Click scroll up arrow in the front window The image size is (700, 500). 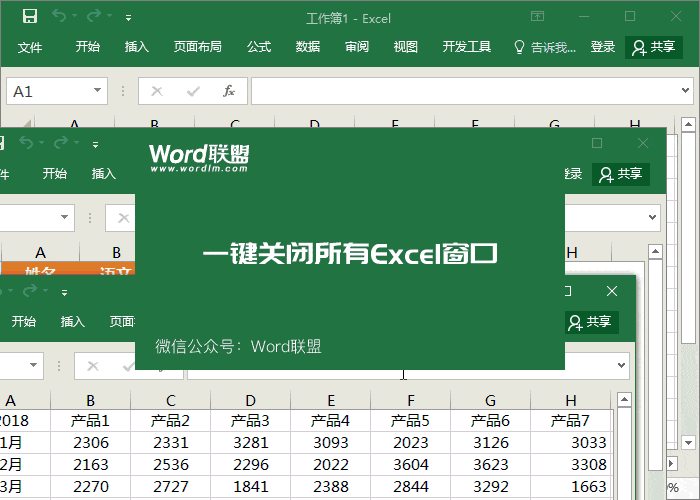click(x=624, y=400)
